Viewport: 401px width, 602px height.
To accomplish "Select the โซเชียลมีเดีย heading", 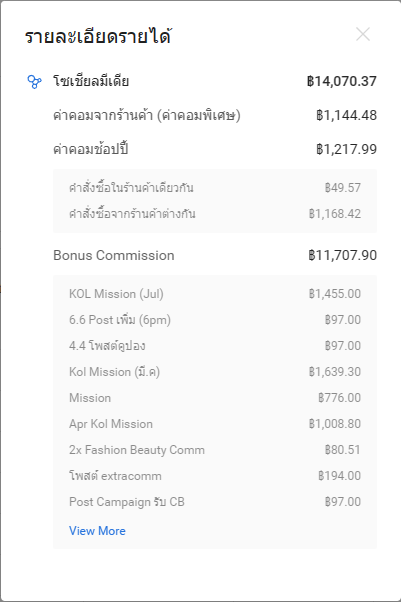I will (91, 81).
